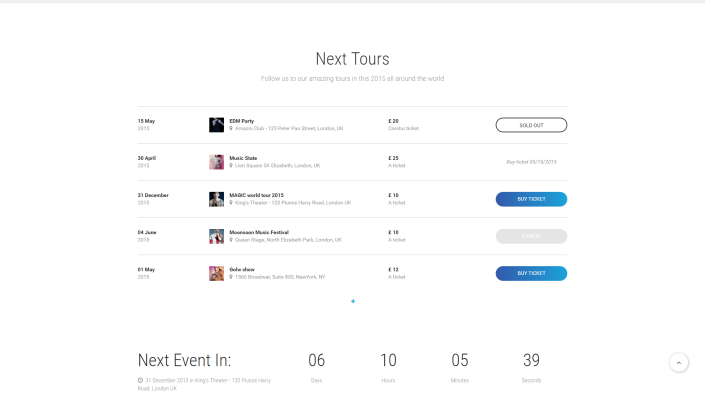Image resolution: width=705 pixels, height=397 pixels.
Task: Click the blue plus load-more icon
Action: click(353, 301)
